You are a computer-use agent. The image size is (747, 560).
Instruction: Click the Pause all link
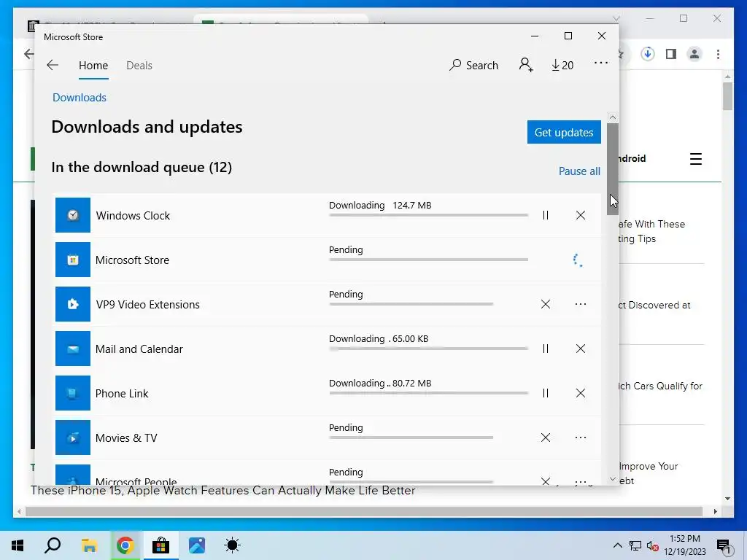click(579, 171)
